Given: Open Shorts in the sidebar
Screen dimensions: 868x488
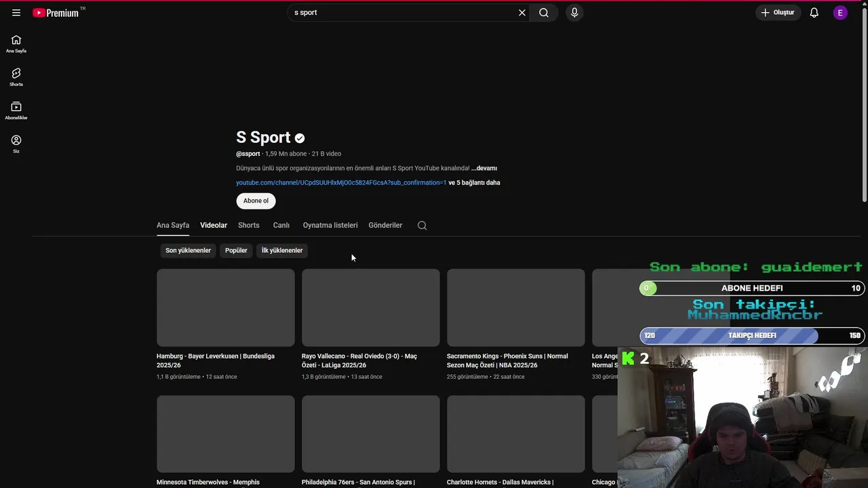Looking at the screenshot, I should coord(16,77).
